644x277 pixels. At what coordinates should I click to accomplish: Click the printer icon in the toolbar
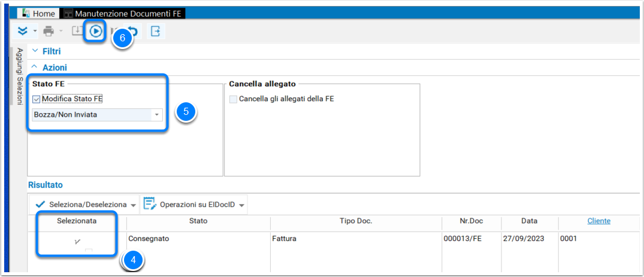[49, 31]
